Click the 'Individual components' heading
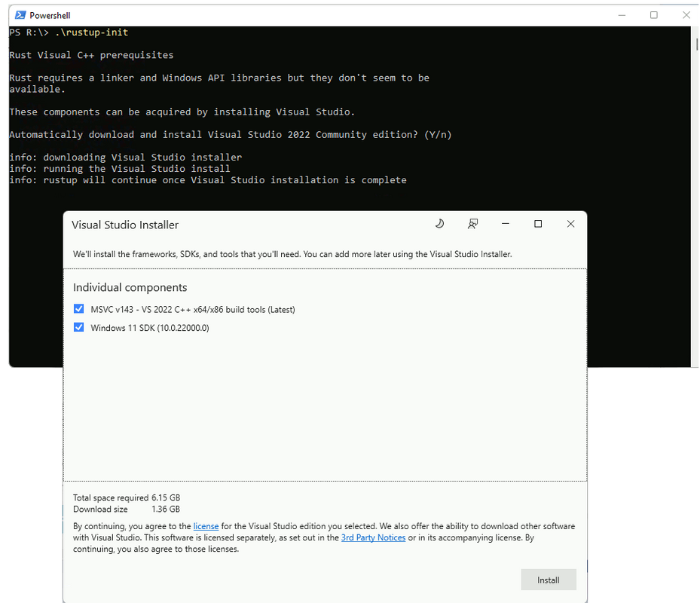The image size is (700, 603). [130, 287]
